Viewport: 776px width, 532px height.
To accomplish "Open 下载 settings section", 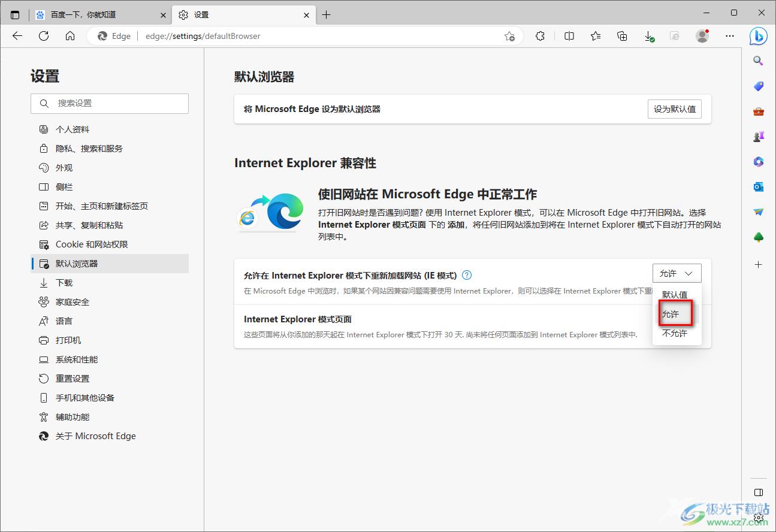I will 110,283.
